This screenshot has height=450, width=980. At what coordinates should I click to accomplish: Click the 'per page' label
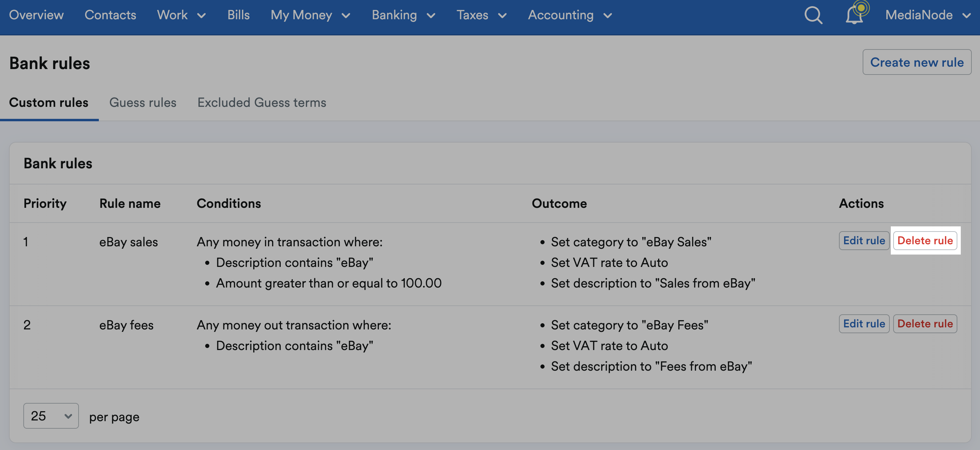coord(114,417)
